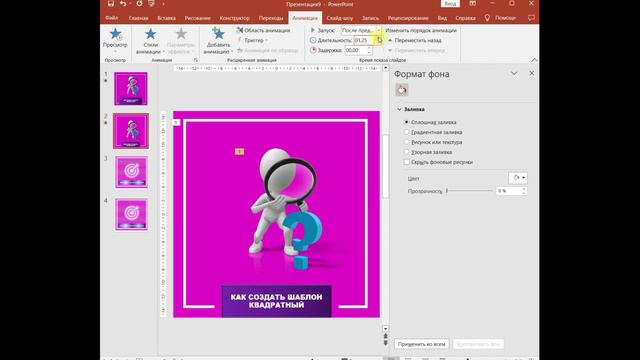Go to the previous slide using double up arrows
This screenshot has height=360, width=640.
point(385,336)
